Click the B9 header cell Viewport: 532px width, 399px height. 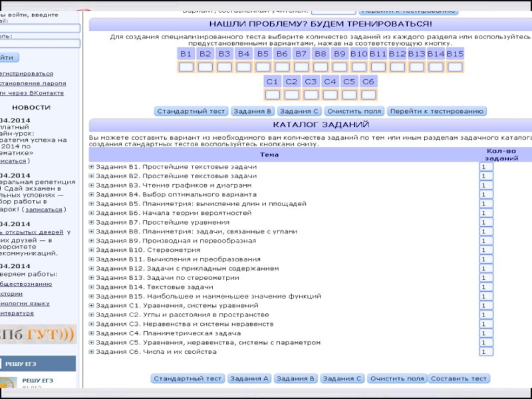point(340,54)
